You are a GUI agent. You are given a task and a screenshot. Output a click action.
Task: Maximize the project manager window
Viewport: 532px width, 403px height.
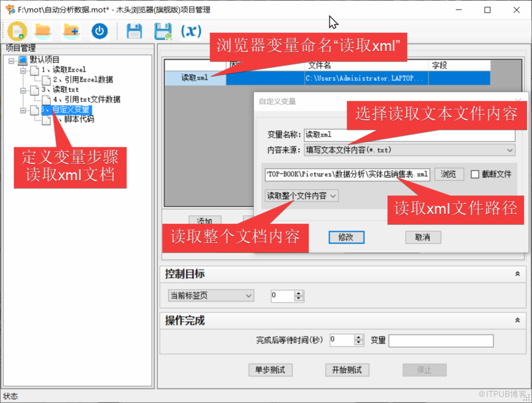coord(487,10)
